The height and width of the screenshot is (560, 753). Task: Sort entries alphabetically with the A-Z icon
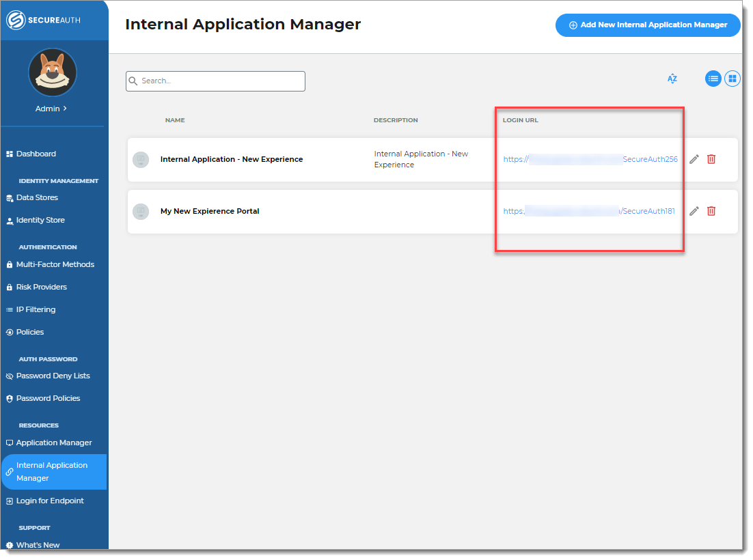pos(672,79)
